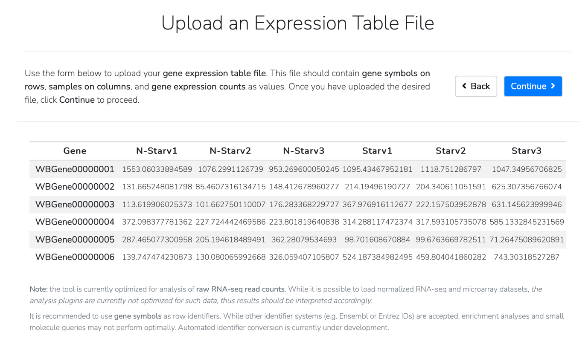
Task: Click the N-Starv3 column header
Action: 304,150
